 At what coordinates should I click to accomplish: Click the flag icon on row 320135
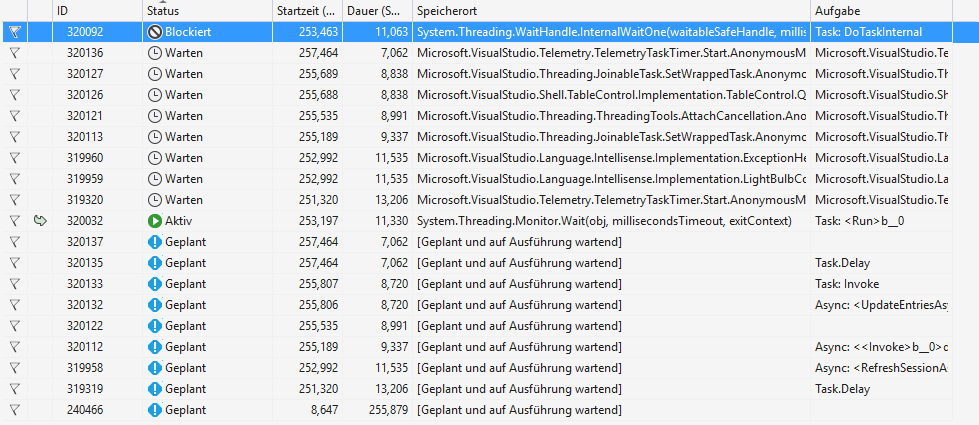pyautogui.click(x=15, y=263)
